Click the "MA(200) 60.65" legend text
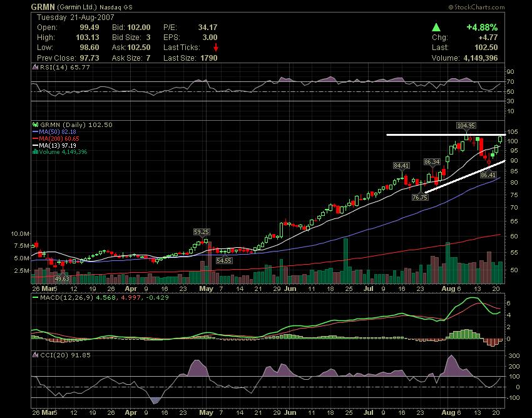This screenshot has width=532, height=418. coord(59,138)
